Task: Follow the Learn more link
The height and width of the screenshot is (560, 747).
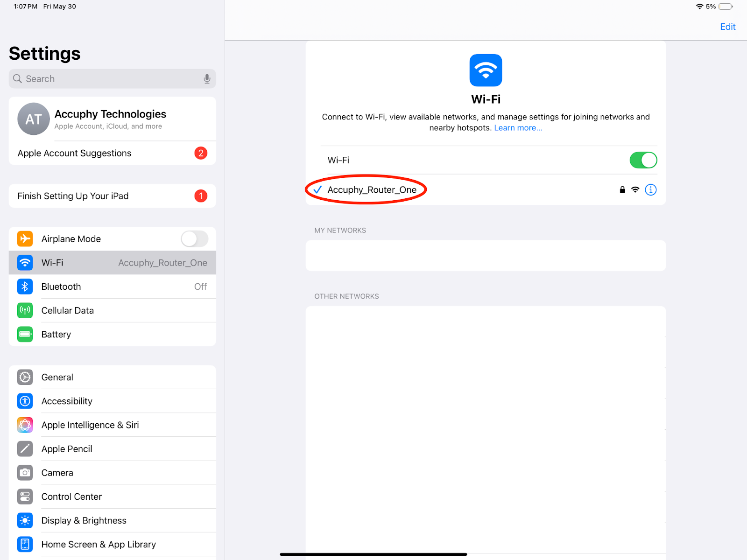Action: pyautogui.click(x=518, y=128)
